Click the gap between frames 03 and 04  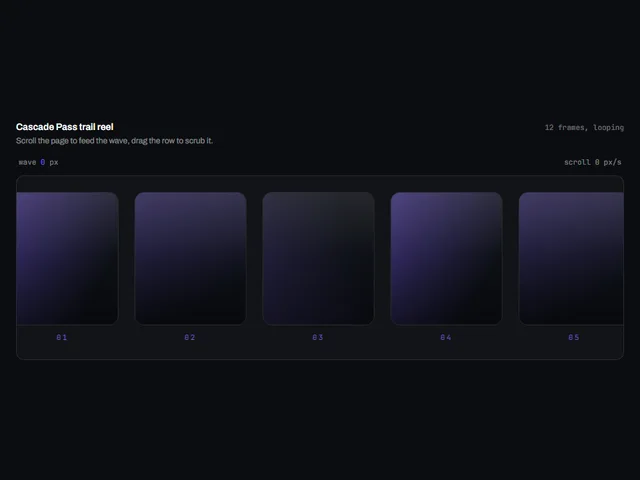(x=382, y=258)
